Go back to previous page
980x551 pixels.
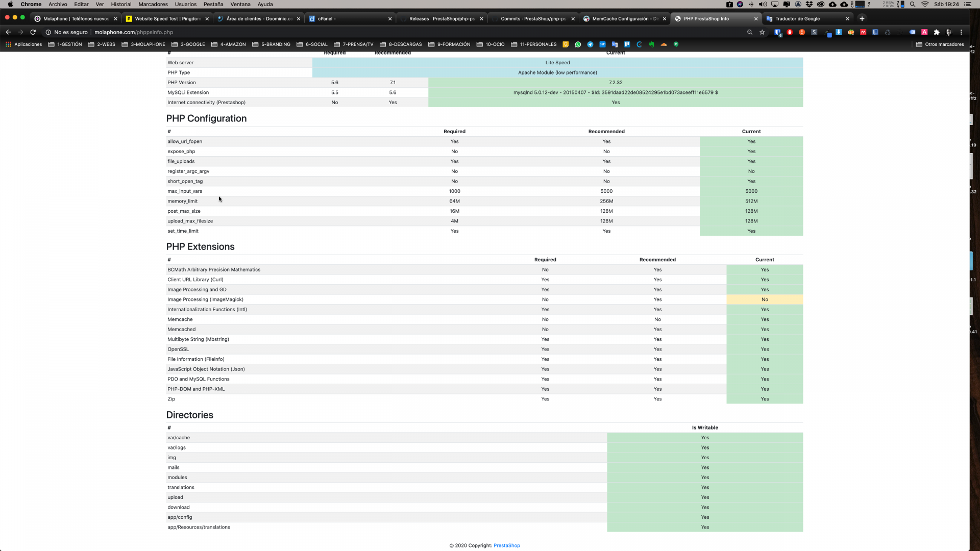coord(8,32)
